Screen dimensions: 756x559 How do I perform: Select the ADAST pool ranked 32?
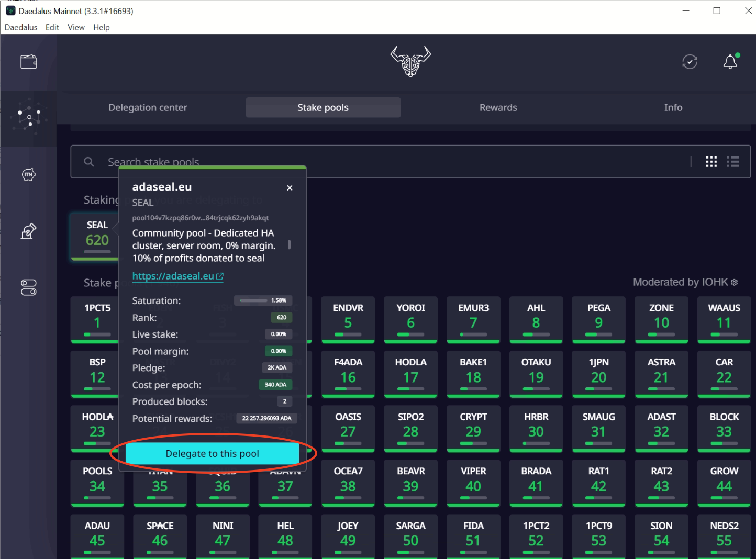(661, 429)
